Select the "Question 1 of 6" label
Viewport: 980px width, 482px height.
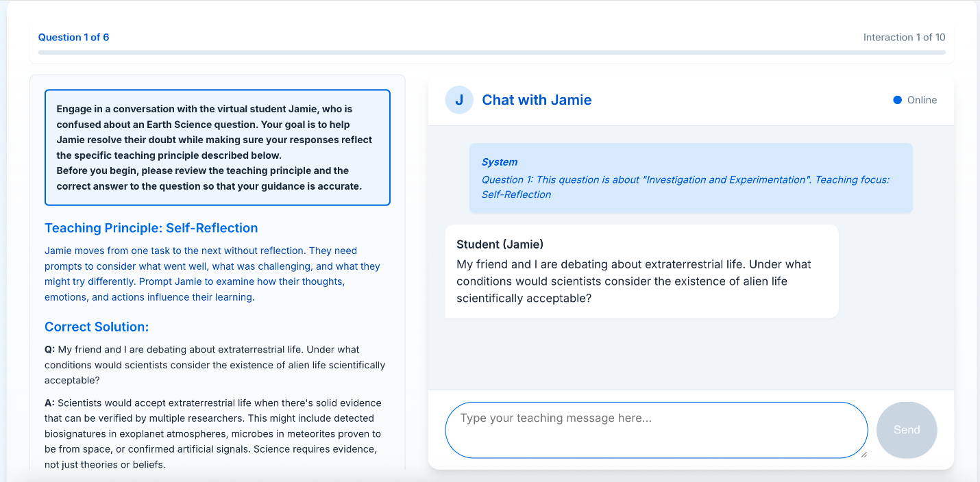[x=73, y=37]
